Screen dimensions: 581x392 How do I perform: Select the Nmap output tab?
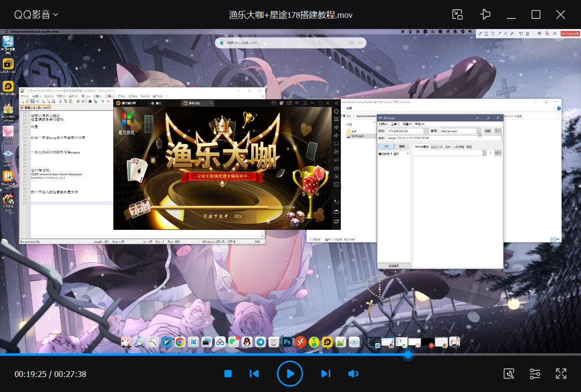pos(422,147)
